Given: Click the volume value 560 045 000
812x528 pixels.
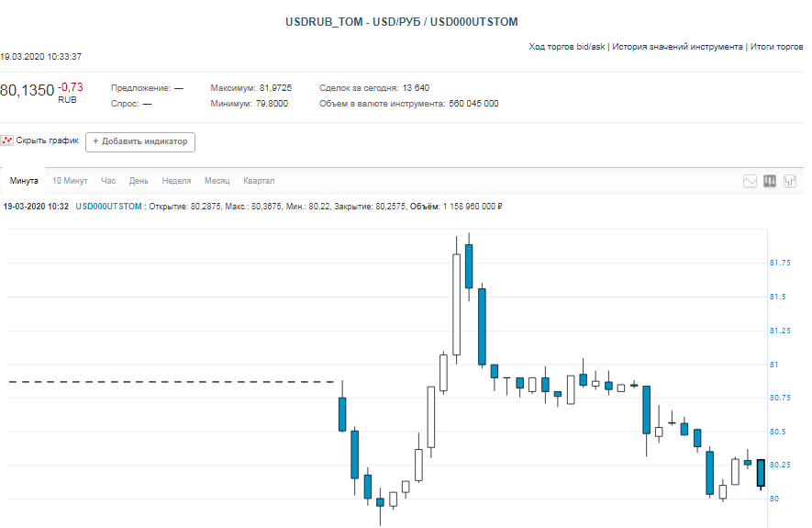Looking at the screenshot, I should tap(473, 104).
